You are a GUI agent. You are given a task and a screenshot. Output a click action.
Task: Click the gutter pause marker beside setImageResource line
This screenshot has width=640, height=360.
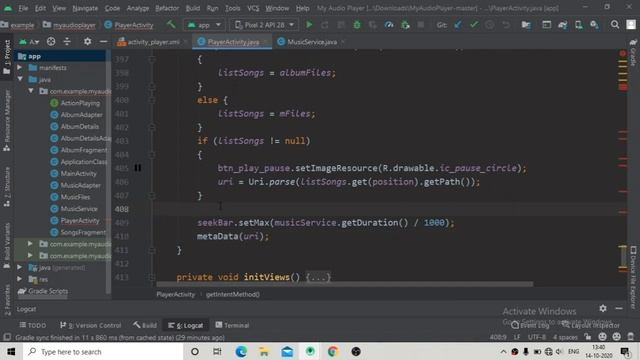click(138, 168)
